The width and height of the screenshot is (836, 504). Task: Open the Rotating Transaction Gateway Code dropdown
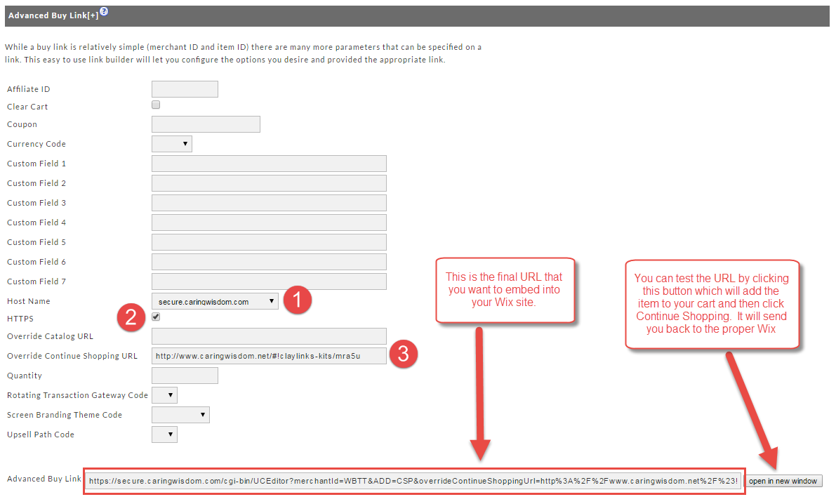tap(164, 395)
